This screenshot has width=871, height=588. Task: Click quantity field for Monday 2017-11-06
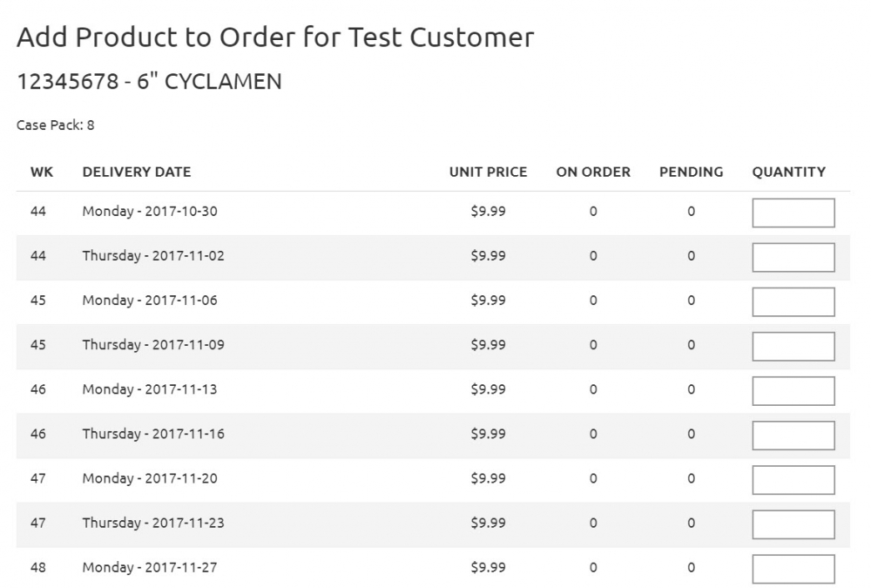793,301
